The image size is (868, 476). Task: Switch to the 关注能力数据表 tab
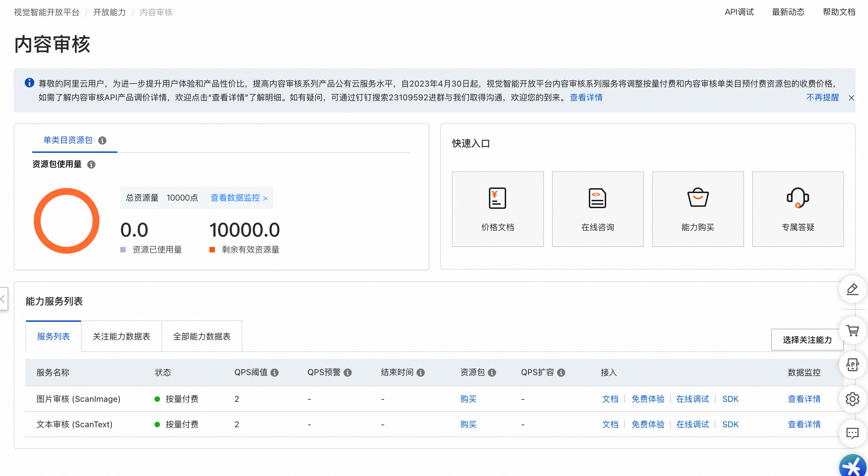(122, 337)
